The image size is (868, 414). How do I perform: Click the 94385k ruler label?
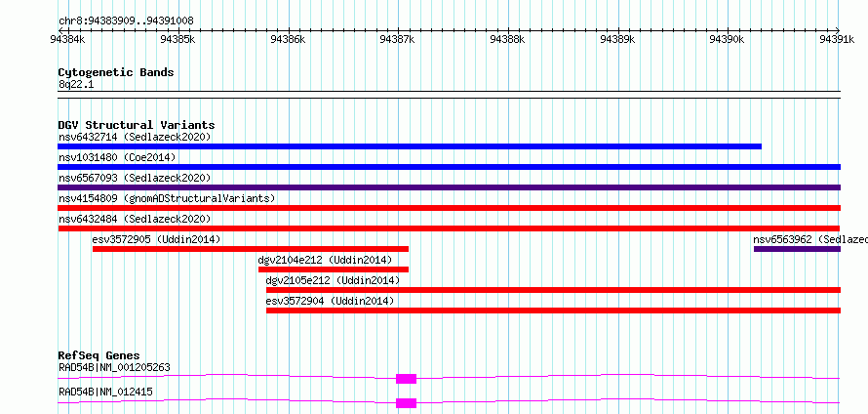coord(178,39)
